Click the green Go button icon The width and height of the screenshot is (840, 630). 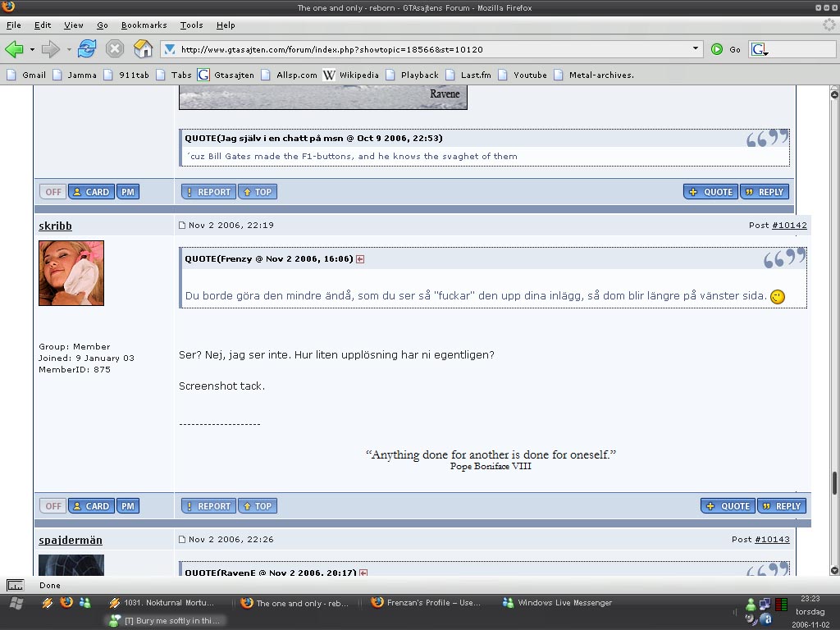(717, 49)
